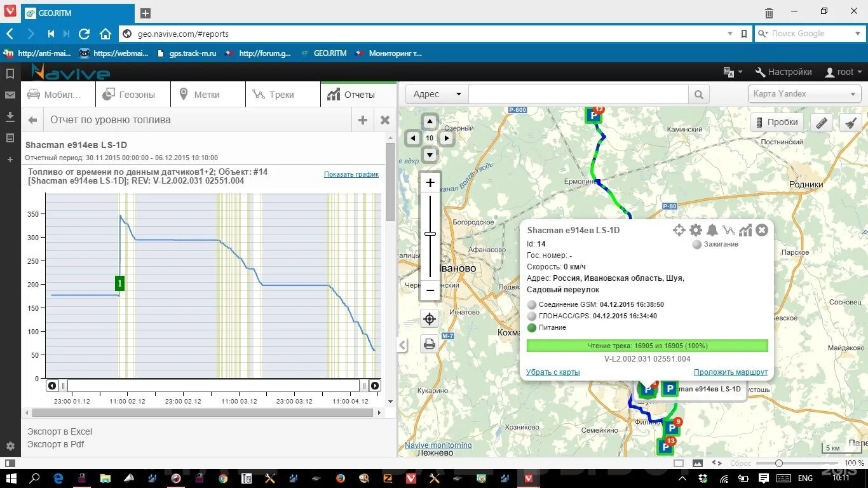868x488 pixels.
Task: Open reports chart icon in the Shacman popup
Action: 745,230
